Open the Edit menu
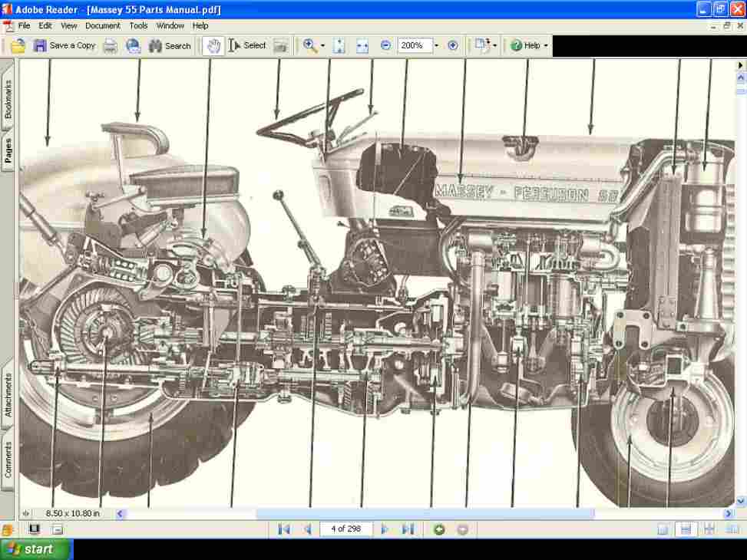Screen dimensions: 747x560 [x=45, y=26]
